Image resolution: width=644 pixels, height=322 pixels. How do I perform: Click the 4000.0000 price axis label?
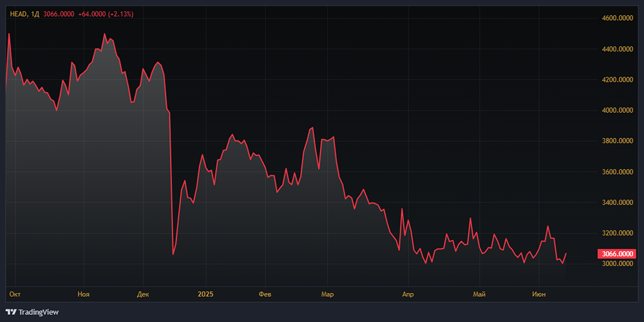pyautogui.click(x=616, y=111)
